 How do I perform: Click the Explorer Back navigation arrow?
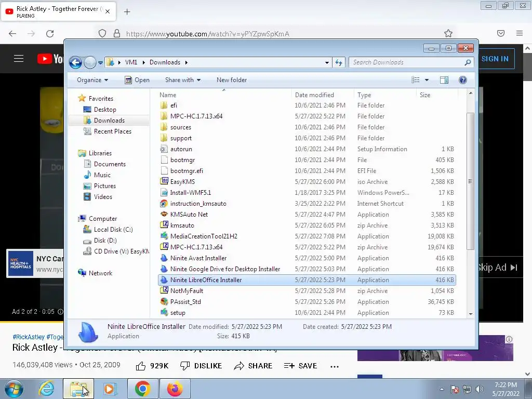click(75, 62)
